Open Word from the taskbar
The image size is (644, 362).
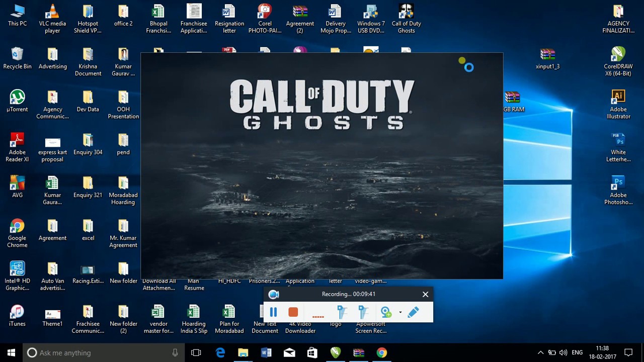[x=266, y=352]
